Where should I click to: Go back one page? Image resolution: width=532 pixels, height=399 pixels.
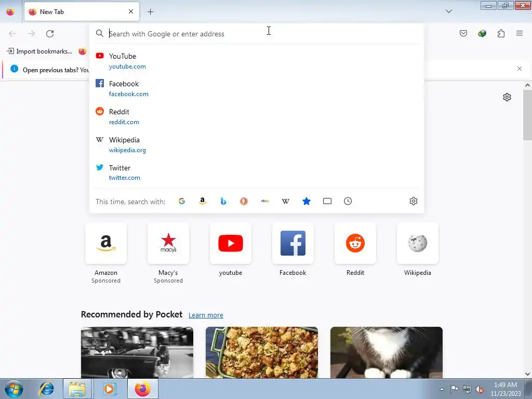pos(12,34)
